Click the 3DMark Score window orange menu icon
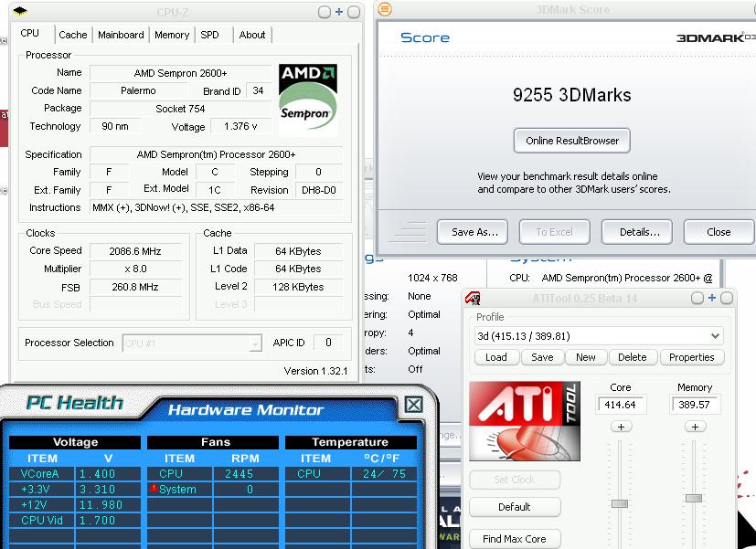 click(x=385, y=9)
